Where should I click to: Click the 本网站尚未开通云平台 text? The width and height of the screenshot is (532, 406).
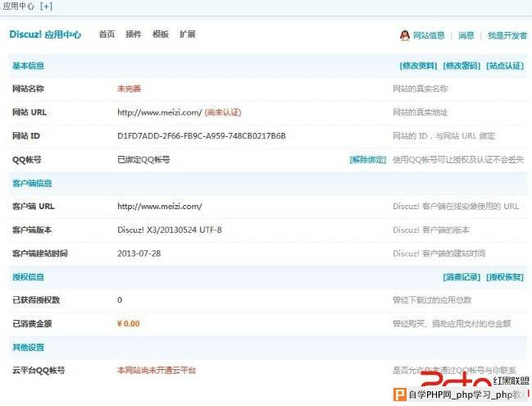pos(157,371)
